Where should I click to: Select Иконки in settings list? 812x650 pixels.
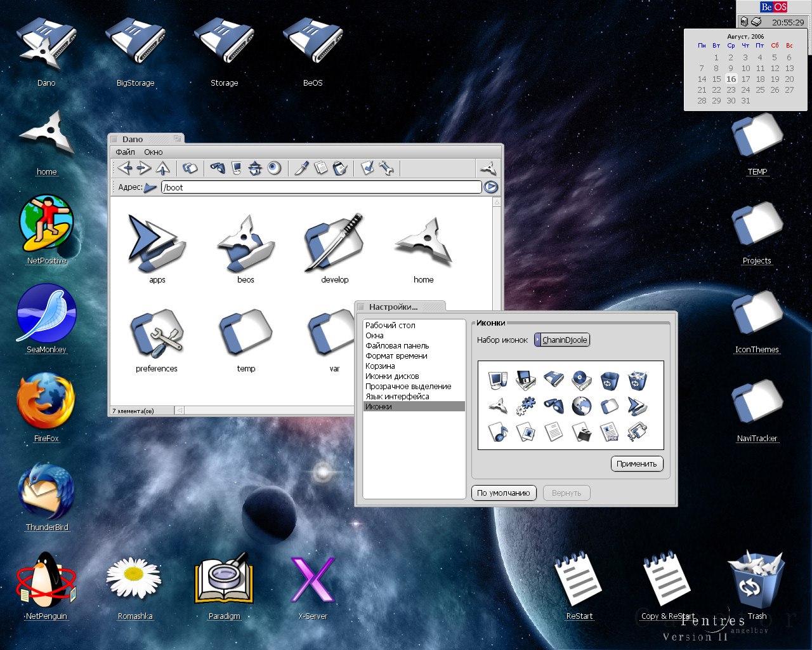[x=414, y=406]
